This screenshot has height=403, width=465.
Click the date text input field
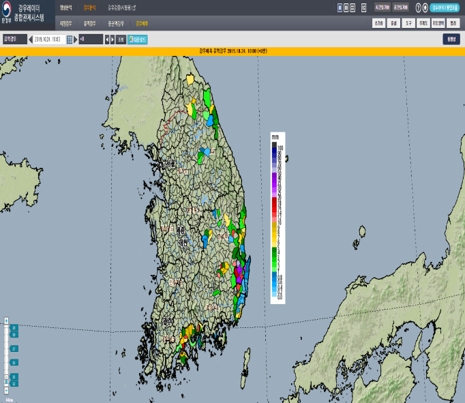click(x=49, y=39)
